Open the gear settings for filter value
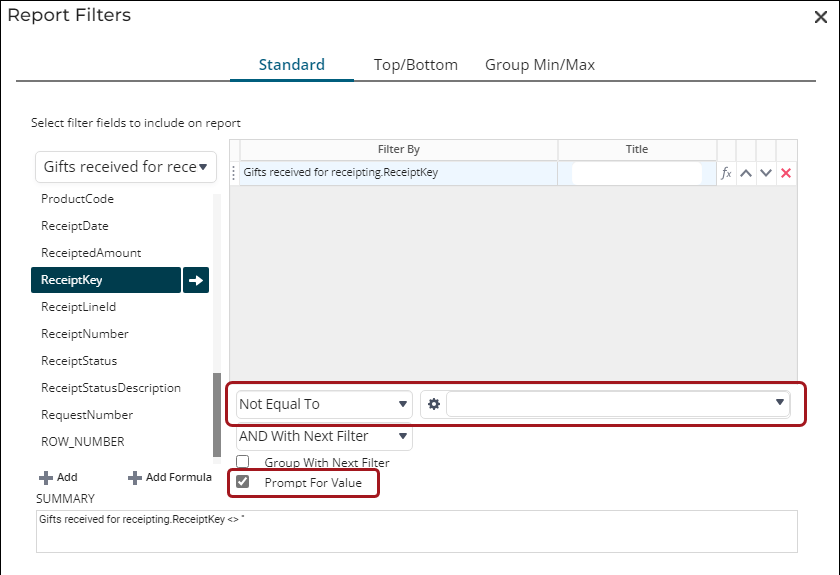This screenshot has width=840, height=575. click(434, 404)
